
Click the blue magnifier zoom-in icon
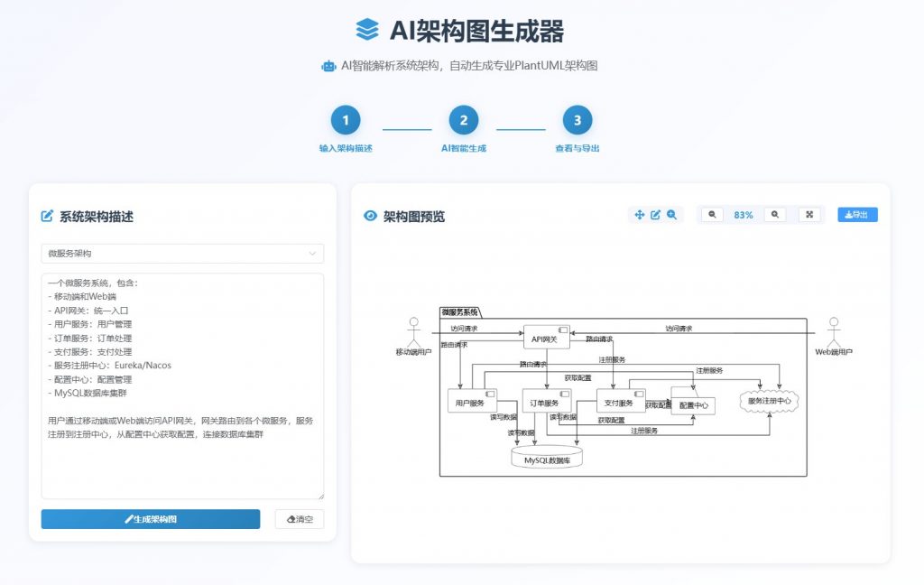click(671, 215)
